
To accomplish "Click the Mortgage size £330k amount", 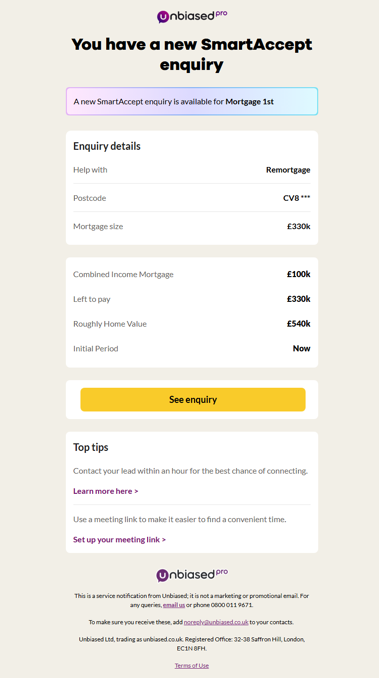I will point(299,226).
